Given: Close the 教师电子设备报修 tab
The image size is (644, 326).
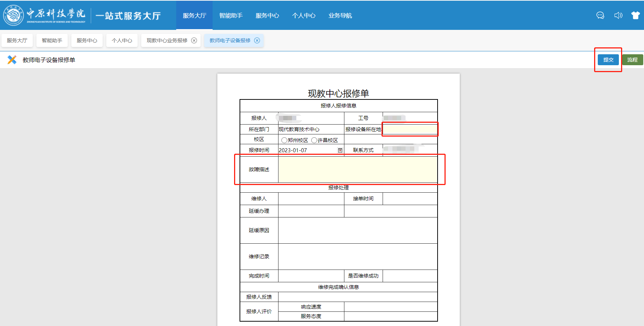Looking at the screenshot, I should [x=257, y=40].
